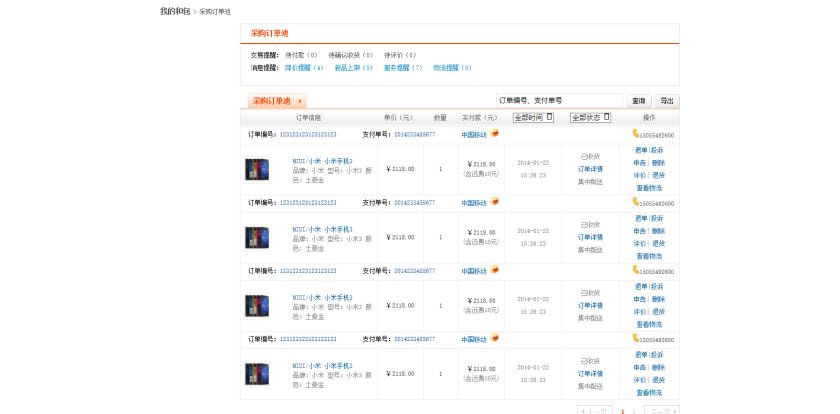Click 采购订单池 in the breadcrumb
This screenshot has width=840, height=414.
pyautogui.click(x=215, y=12)
